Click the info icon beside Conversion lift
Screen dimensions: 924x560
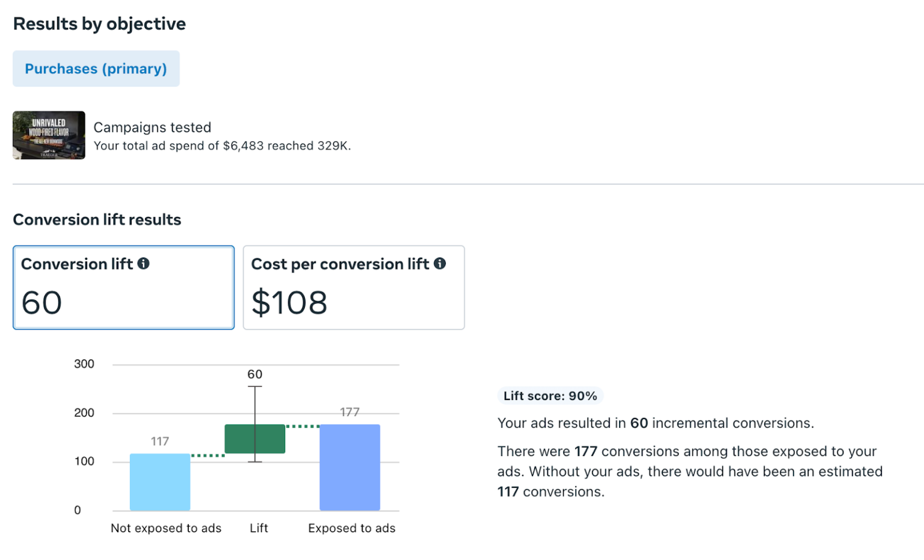tap(144, 263)
